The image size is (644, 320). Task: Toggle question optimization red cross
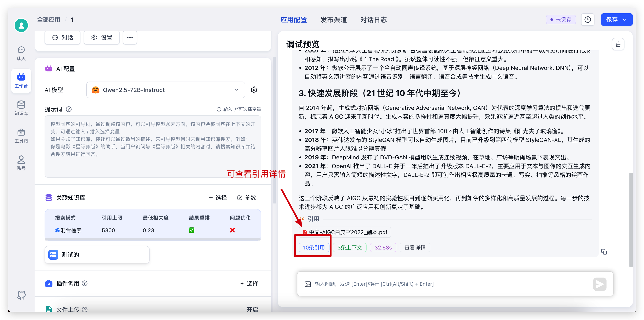click(232, 230)
